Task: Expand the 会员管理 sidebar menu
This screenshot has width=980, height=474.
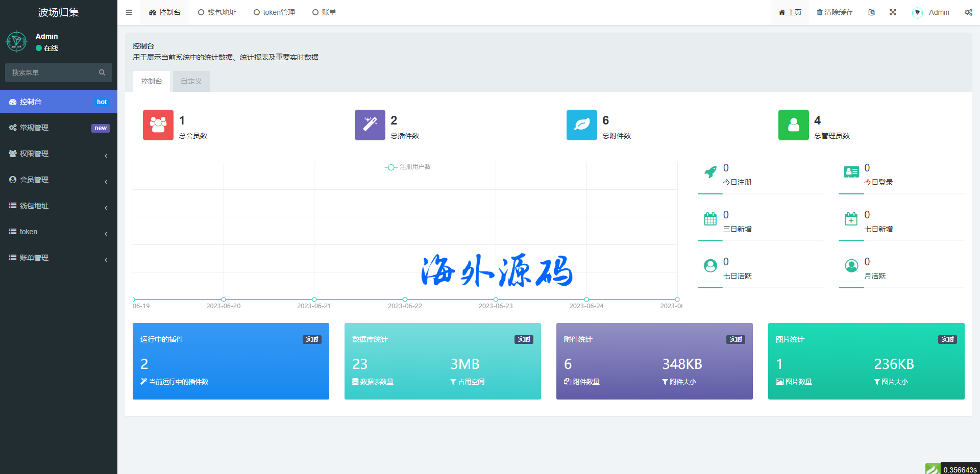Action: (59, 180)
